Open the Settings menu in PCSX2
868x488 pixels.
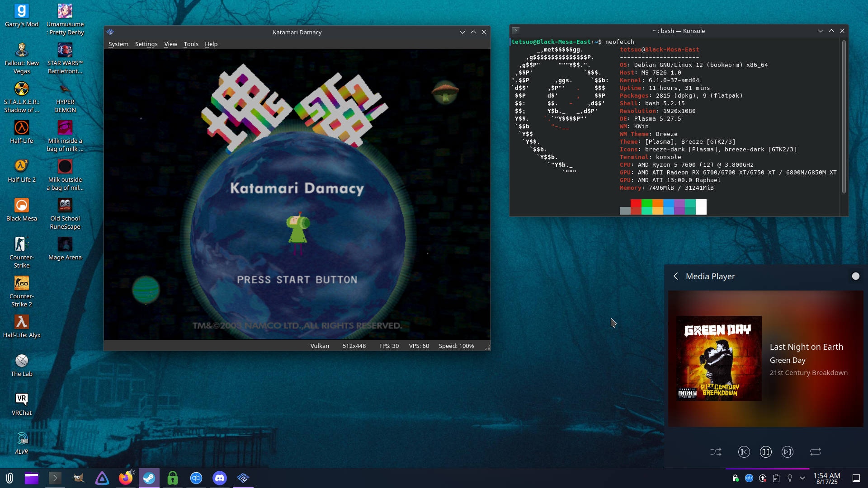click(x=146, y=44)
